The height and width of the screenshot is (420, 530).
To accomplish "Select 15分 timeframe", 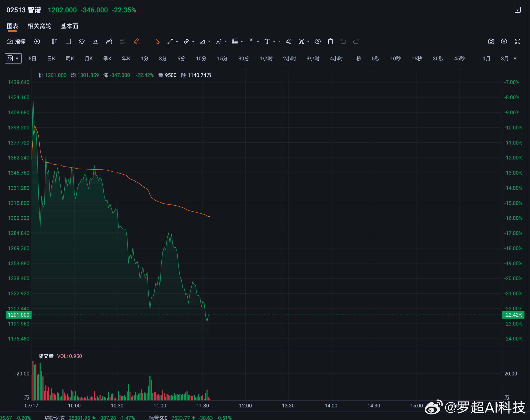I will [x=222, y=59].
